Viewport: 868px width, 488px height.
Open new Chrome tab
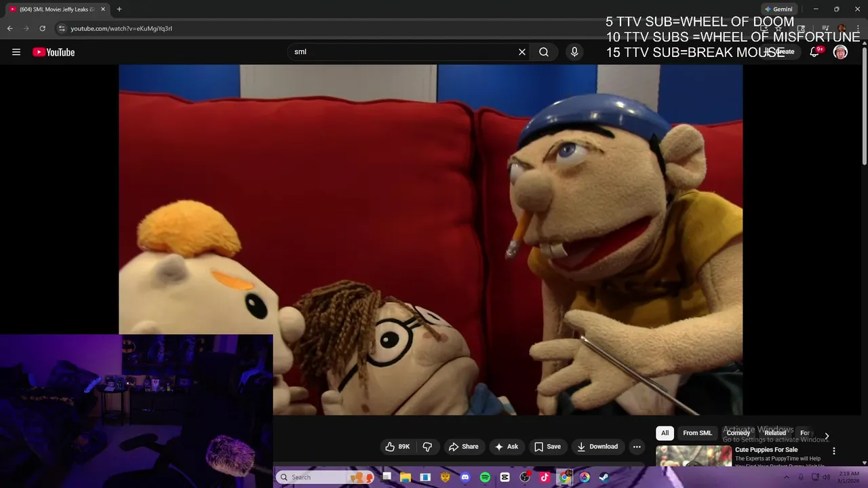point(119,9)
